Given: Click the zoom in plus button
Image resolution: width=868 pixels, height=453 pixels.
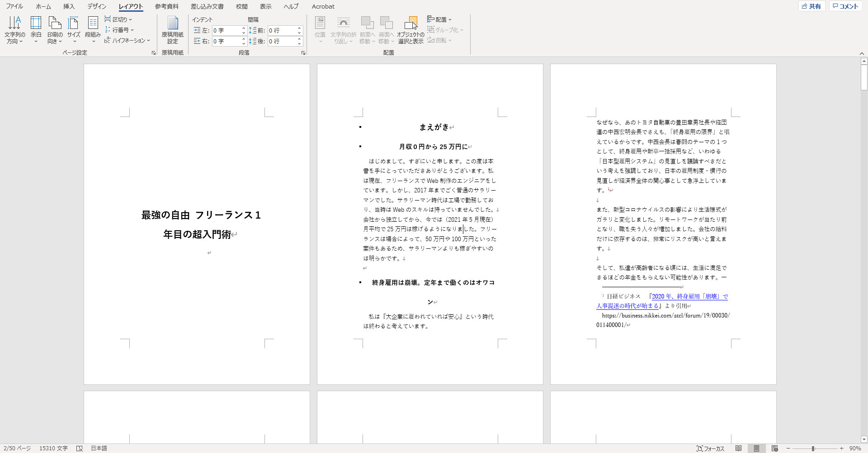Looking at the screenshot, I should 841,448.
